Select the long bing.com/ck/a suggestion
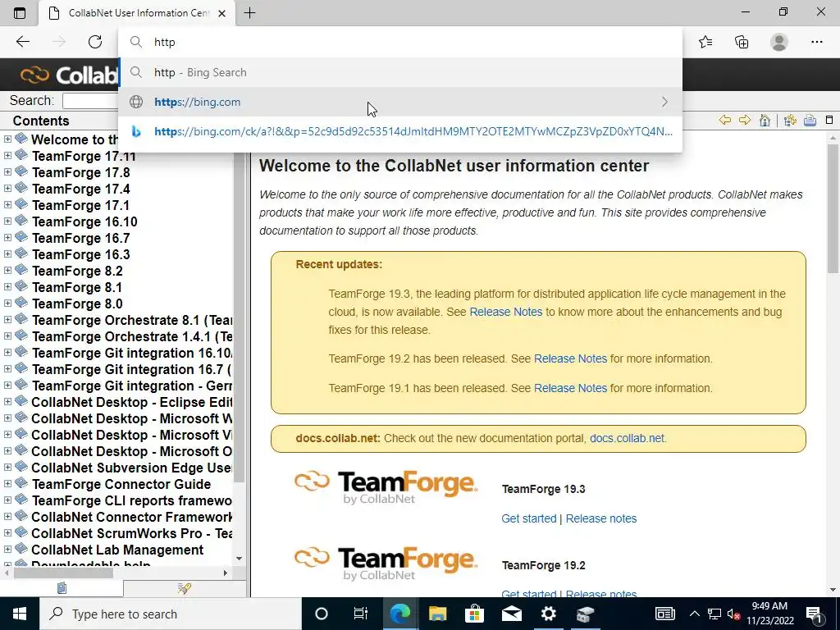840x630 pixels. (x=400, y=131)
